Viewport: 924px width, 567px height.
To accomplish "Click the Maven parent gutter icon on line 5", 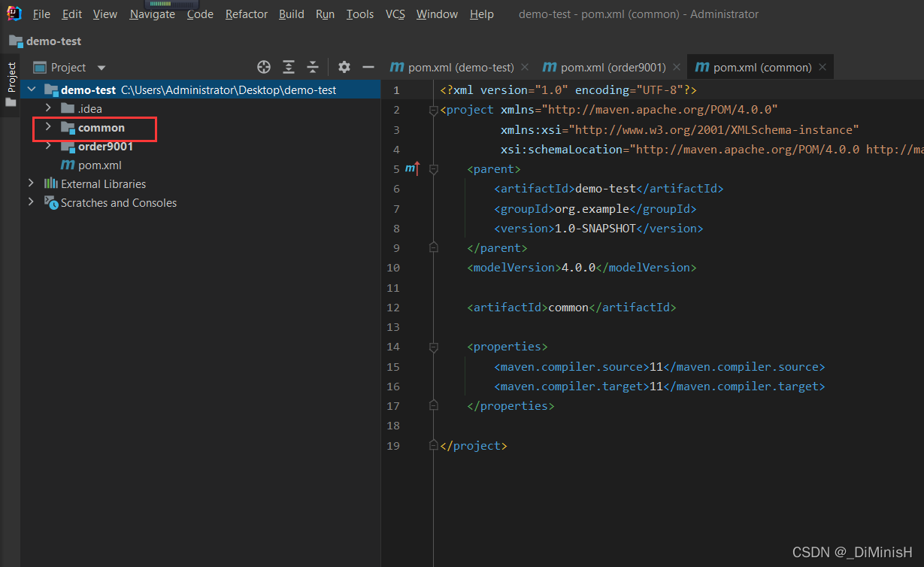I will click(x=412, y=168).
